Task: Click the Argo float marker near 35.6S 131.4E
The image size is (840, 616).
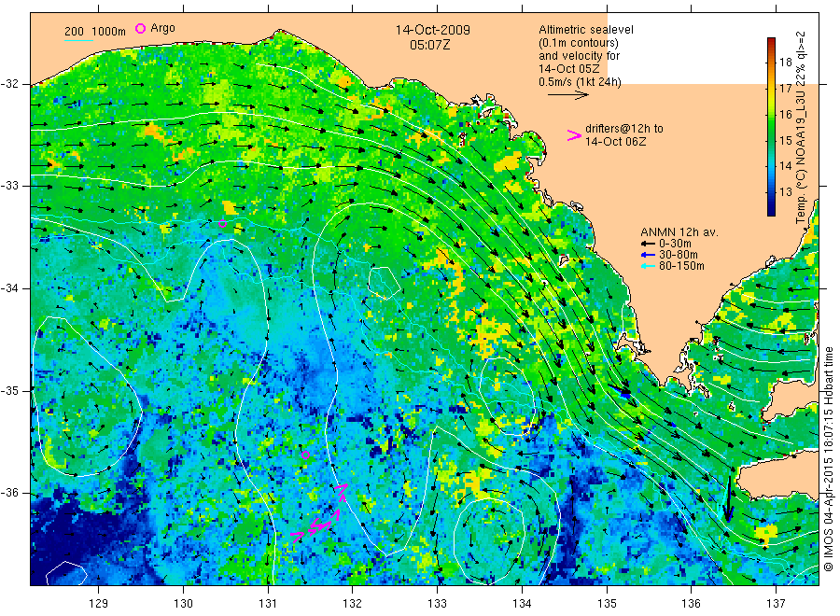Action: click(305, 455)
